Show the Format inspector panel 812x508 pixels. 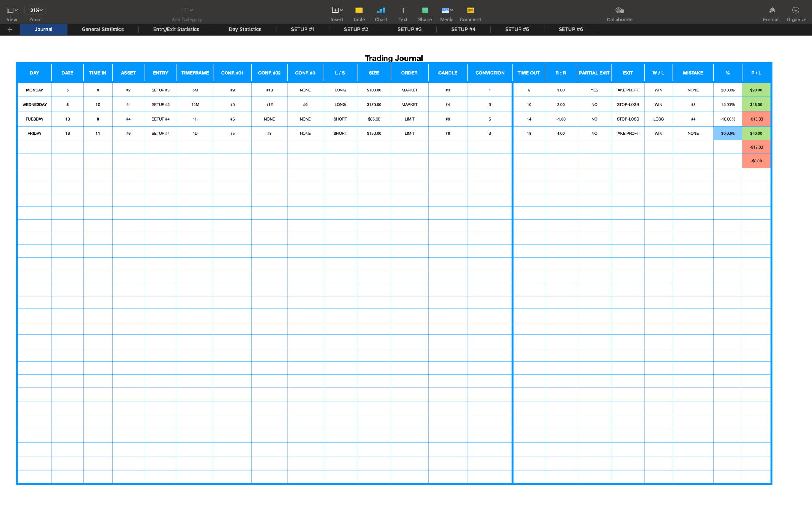771,11
